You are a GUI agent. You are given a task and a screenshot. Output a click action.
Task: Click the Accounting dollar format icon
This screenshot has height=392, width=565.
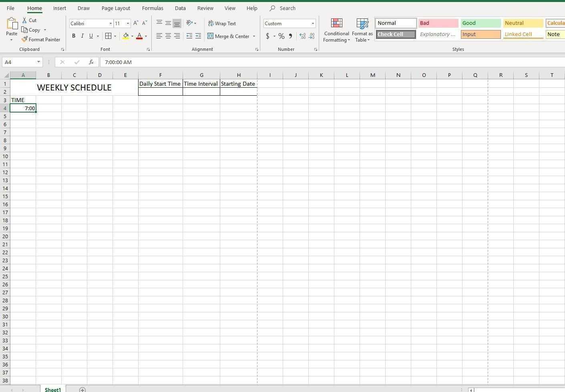(267, 36)
